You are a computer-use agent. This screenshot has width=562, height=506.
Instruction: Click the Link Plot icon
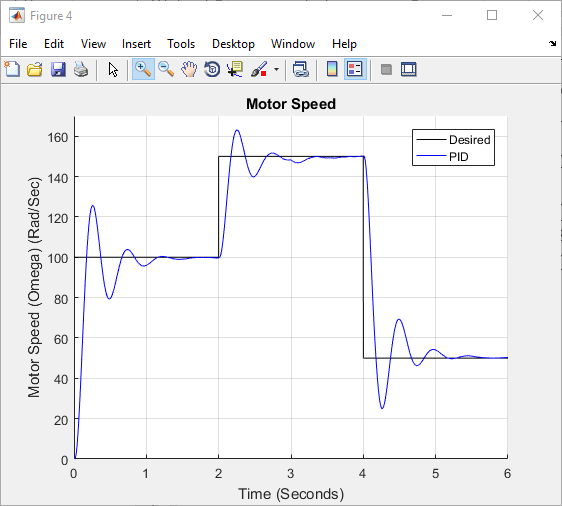(301, 69)
